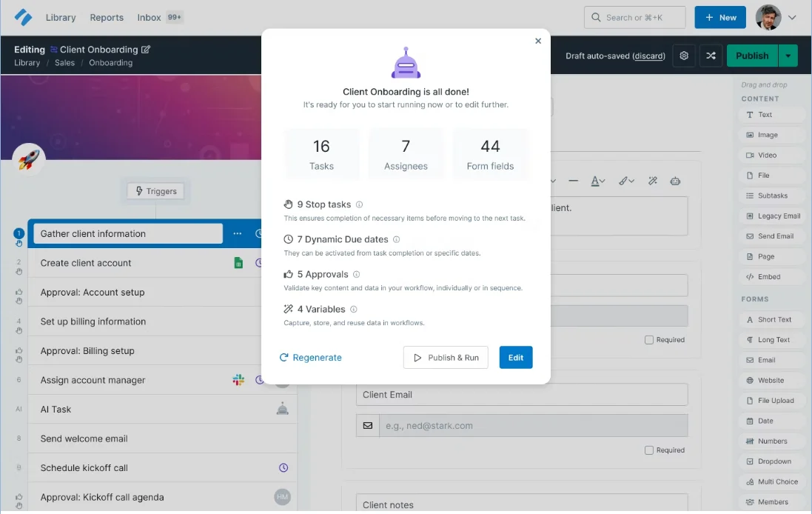Insert a File Upload form field
The width and height of the screenshot is (812, 514).
tap(772, 400)
